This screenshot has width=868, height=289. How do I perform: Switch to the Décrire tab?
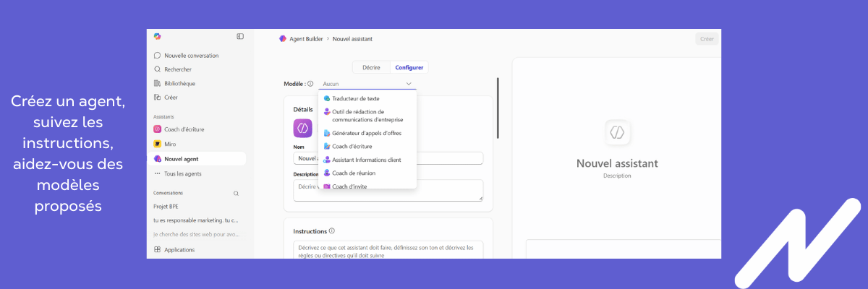pyautogui.click(x=371, y=67)
